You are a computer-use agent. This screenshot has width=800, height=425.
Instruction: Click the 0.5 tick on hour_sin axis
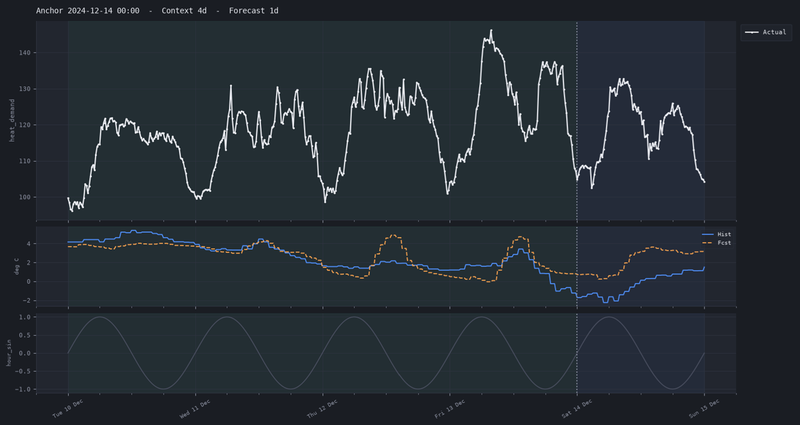[x=26, y=335]
